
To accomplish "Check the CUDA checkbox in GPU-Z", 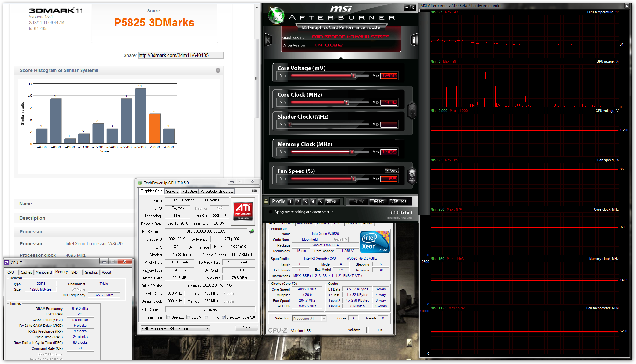I will pyautogui.click(x=189, y=317).
